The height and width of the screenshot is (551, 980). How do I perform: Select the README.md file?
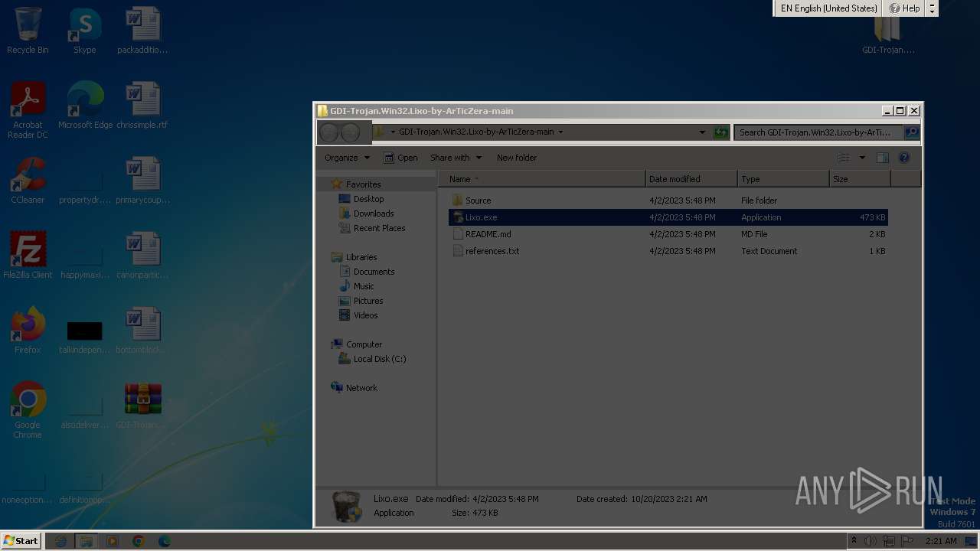tap(668, 234)
